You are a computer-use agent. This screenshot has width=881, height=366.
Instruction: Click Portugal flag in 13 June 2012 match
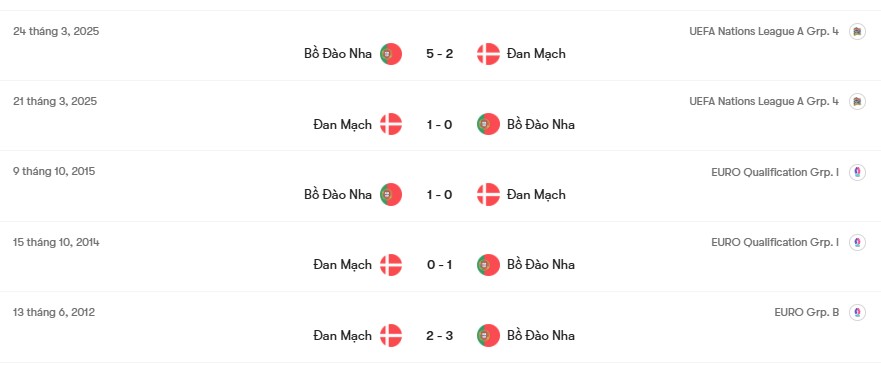(488, 336)
